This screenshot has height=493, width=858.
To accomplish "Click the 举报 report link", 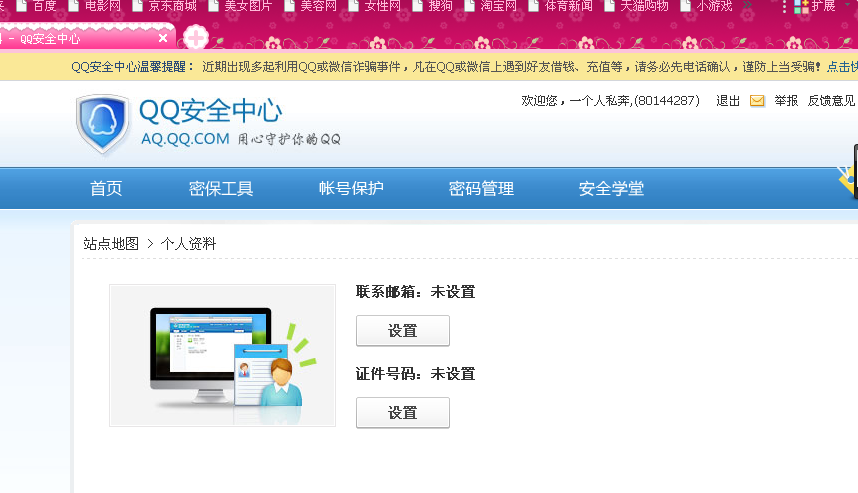I will coord(786,101).
